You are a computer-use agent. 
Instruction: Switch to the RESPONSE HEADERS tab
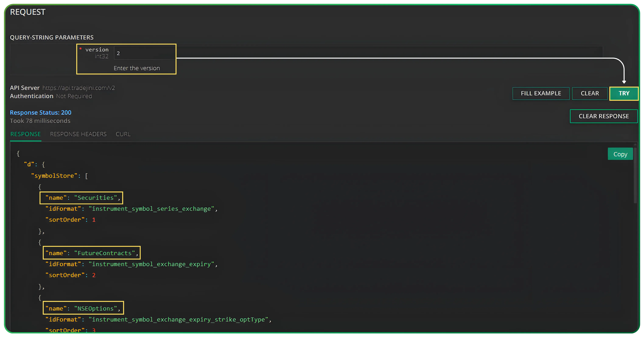point(78,134)
